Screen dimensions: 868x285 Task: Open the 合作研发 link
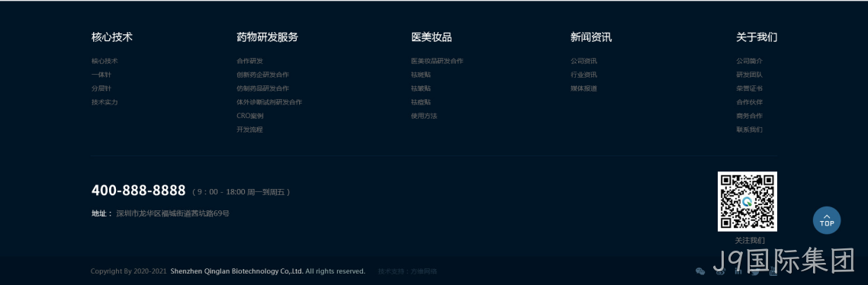point(249,61)
